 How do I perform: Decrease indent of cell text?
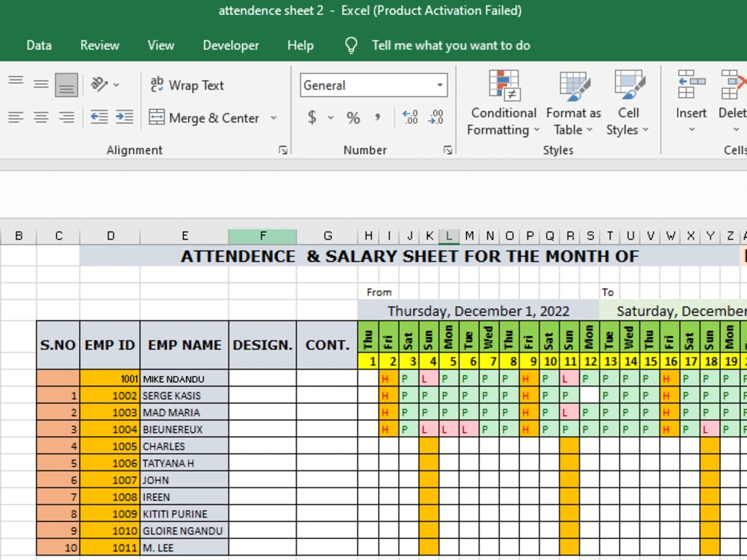tap(99, 117)
